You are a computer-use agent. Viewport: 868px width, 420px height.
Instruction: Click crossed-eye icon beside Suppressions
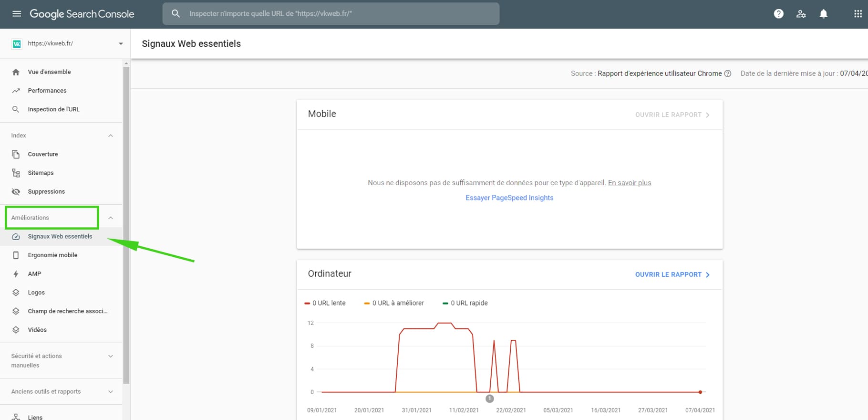pos(16,191)
